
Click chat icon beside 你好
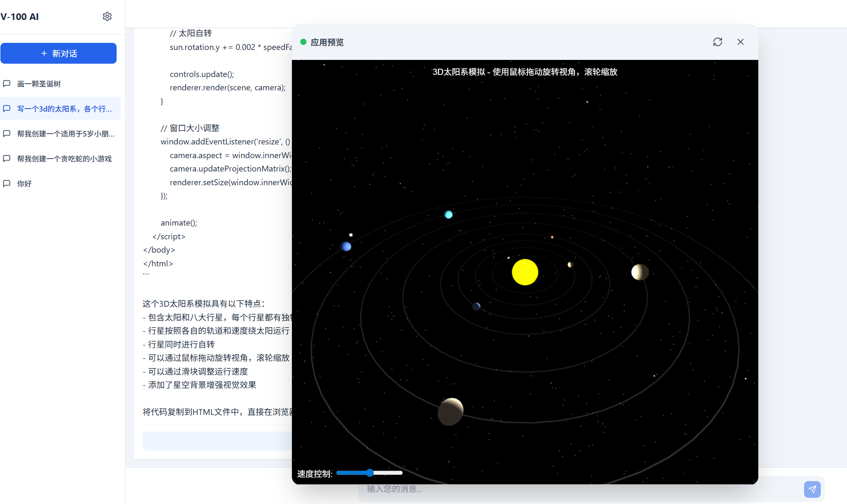[7, 184]
